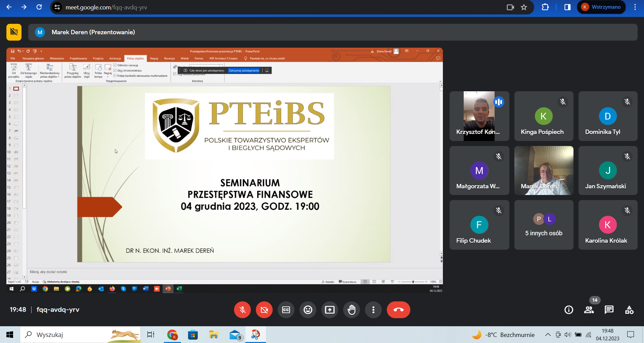This screenshot has width=644, height=343.
Task: Click the Present now screen-share button
Action: pyautogui.click(x=330, y=310)
